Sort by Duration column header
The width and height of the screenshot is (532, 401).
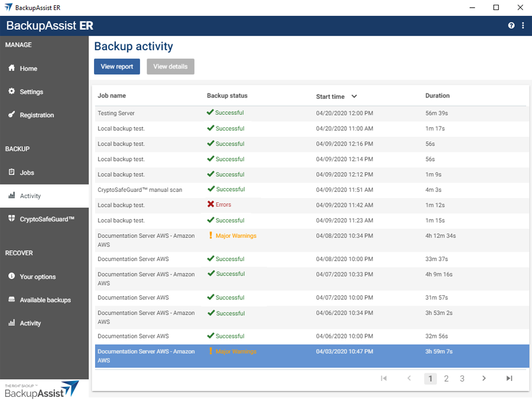(437, 96)
